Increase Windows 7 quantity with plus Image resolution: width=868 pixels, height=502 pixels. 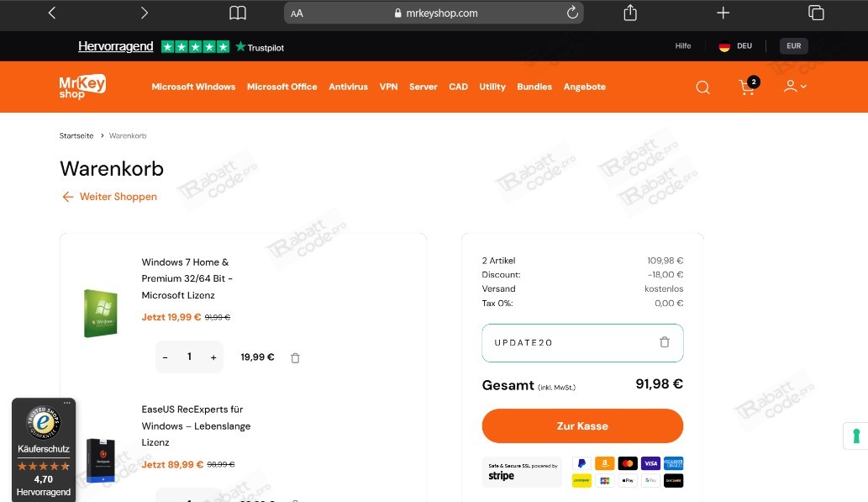click(x=213, y=357)
